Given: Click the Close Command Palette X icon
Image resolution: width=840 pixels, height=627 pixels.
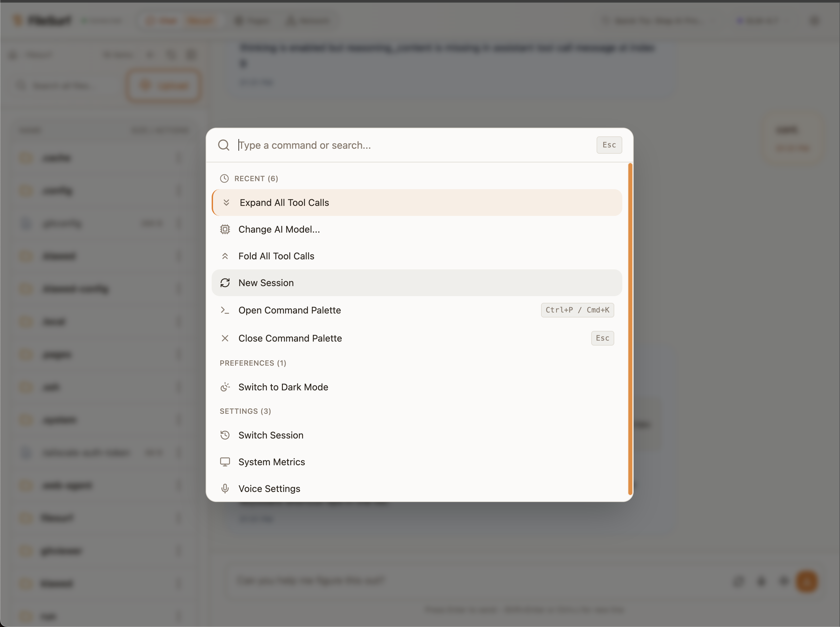Looking at the screenshot, I should 225,338.
